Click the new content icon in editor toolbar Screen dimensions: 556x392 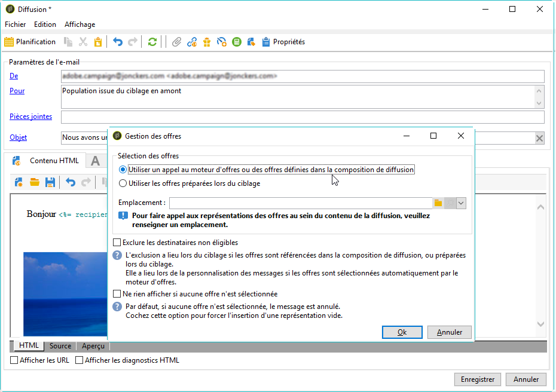[x=19, y=182]
